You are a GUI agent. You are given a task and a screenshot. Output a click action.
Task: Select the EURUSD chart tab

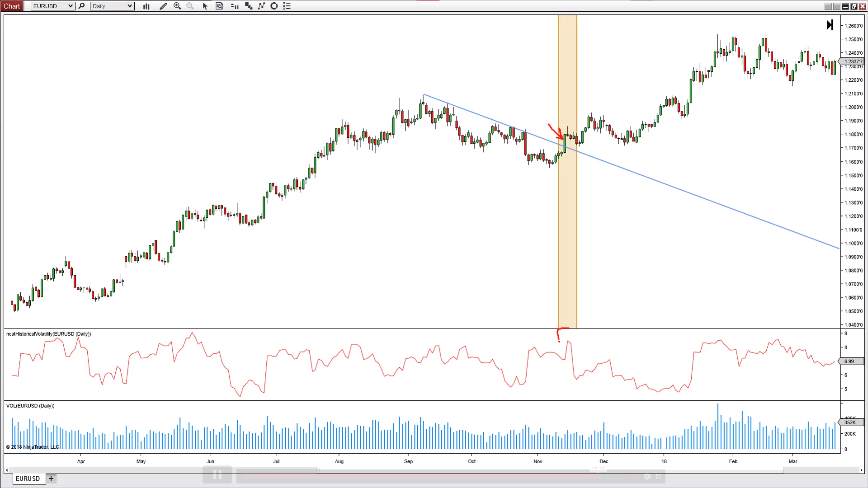point(28,479)
